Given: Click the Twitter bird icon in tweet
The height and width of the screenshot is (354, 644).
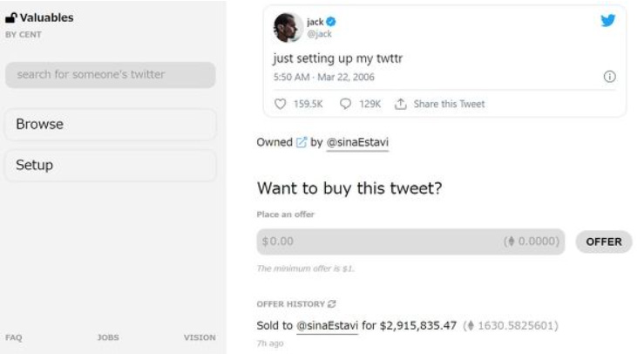Looking at the screenshot, I should [608, 20].
